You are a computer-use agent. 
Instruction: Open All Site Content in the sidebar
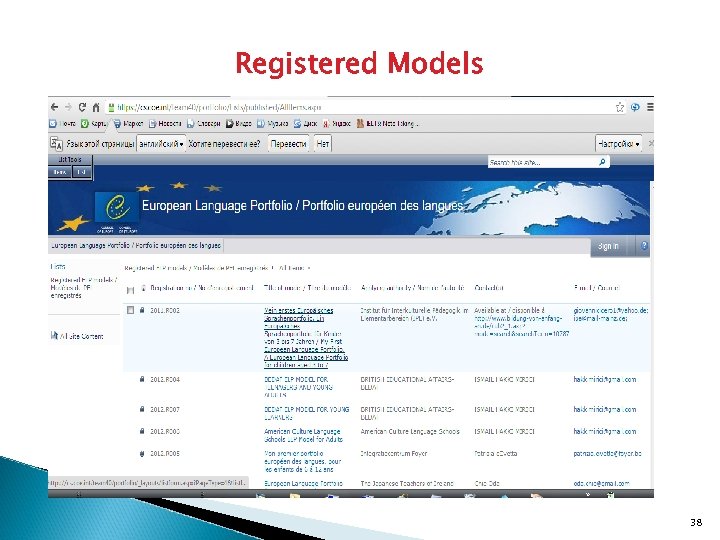[x=77, y=336]
